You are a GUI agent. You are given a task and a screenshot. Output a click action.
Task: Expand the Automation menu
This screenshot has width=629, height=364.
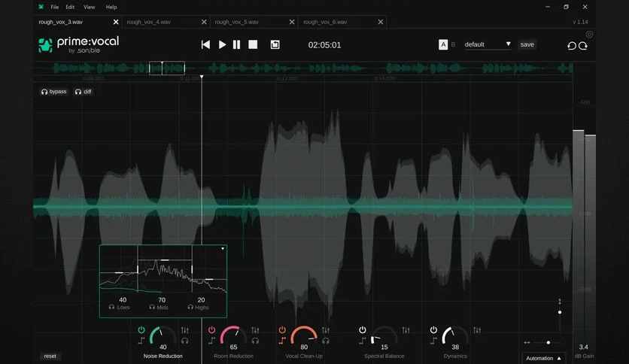543,358
